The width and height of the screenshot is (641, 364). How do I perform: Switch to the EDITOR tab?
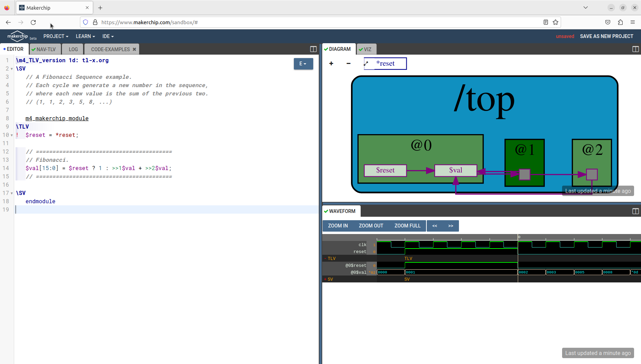(14, 49)
